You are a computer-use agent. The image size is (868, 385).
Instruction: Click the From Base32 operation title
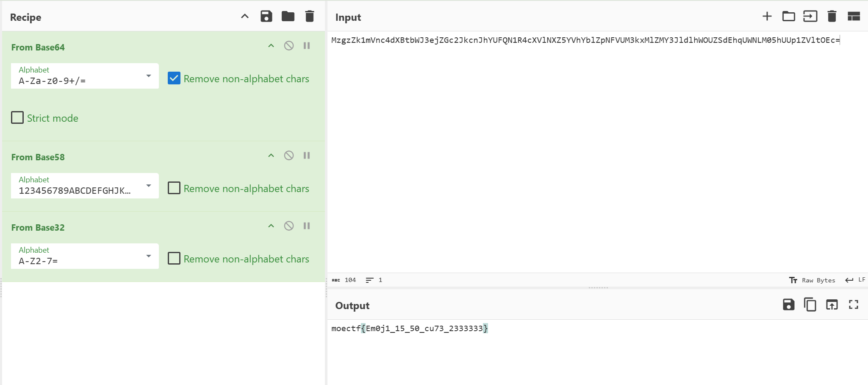pyautogui.click(x=38, y=228)
